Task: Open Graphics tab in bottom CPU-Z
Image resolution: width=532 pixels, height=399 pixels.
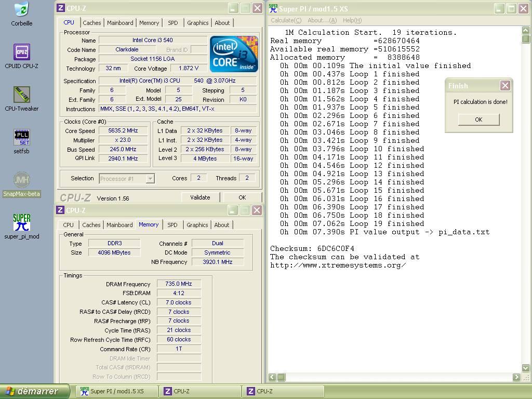Action: coord(197,225)
